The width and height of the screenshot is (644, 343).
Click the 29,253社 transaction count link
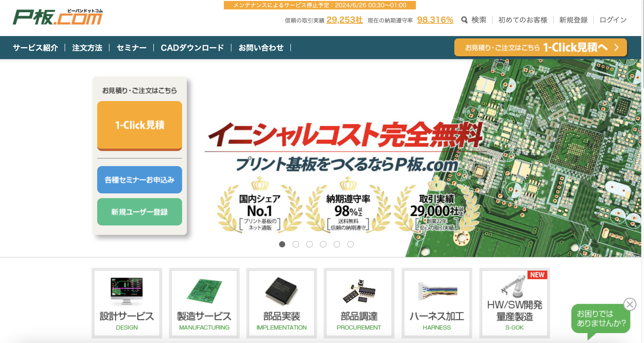[344, 20]
